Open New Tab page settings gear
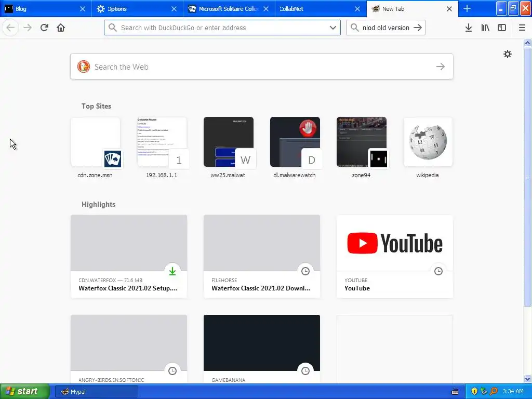Screen dimensions: 532x399 coord(507,54)
